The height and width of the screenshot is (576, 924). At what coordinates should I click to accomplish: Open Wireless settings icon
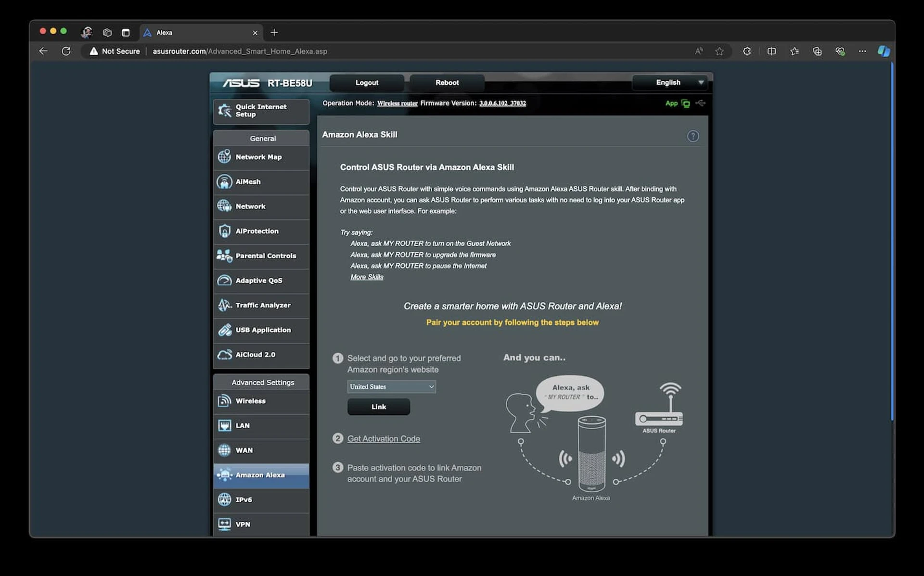(x=224, y=400)
